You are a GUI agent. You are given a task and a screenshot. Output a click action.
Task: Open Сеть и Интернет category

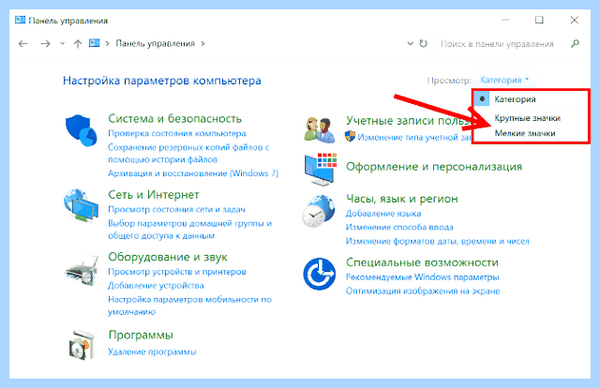coord(153,195)
